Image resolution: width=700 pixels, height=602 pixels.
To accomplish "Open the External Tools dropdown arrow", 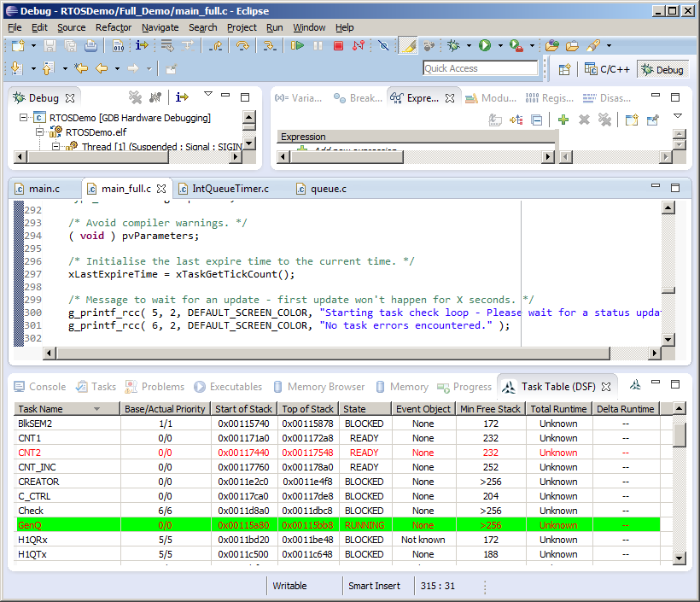I will (x=532, y=45).
